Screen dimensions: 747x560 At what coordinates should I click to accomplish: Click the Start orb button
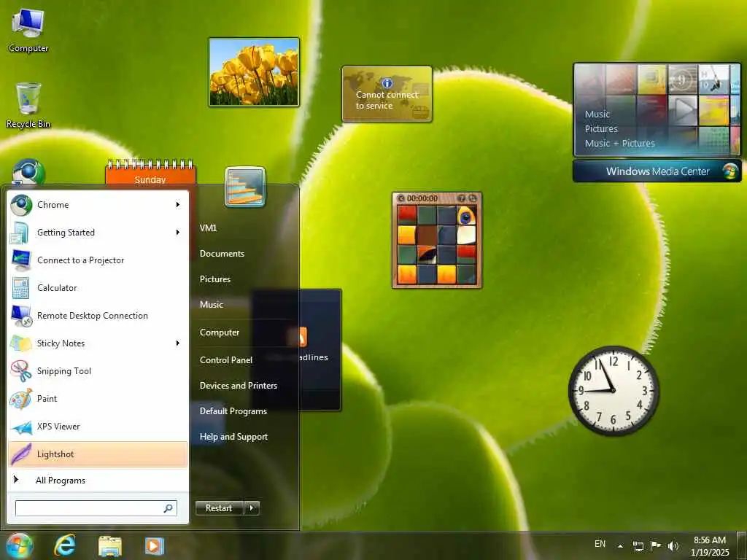point(19,545)
